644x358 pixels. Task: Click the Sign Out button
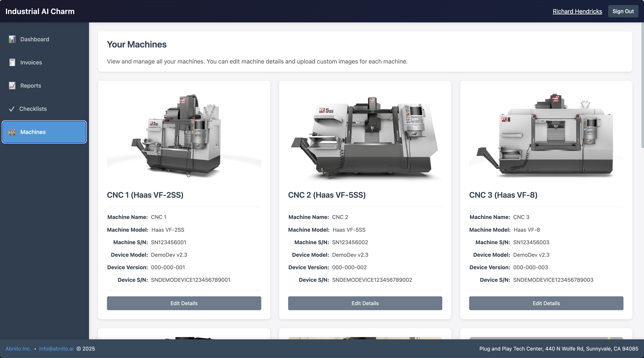pyautogui.click(x=623, y=11)
